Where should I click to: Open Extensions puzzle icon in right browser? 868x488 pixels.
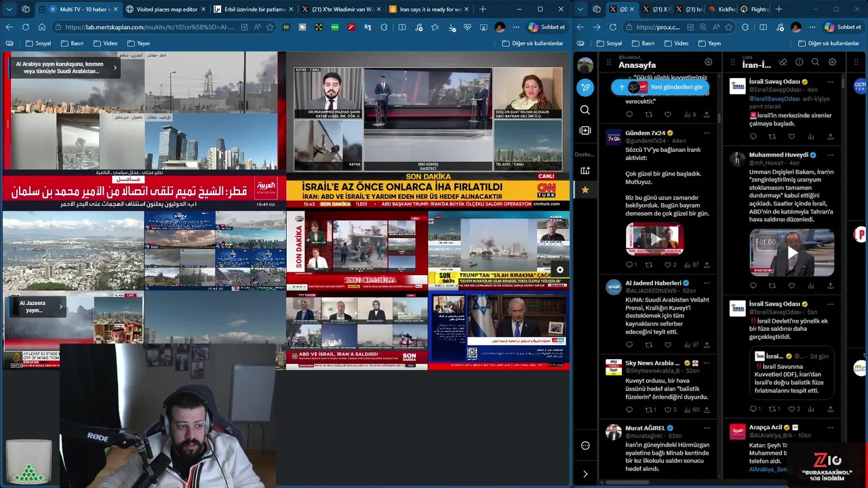pos(745,27)
